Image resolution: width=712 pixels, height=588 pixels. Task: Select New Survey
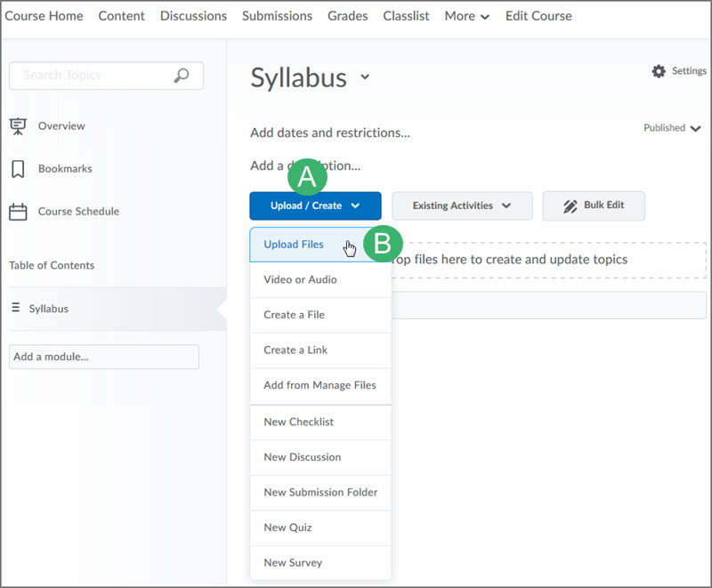tap(320, 563)
